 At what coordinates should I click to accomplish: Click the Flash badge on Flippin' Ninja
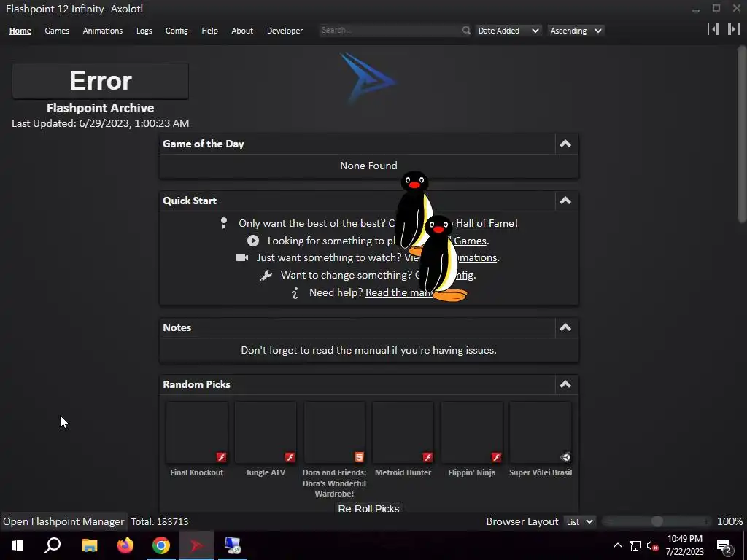[496, 457]
